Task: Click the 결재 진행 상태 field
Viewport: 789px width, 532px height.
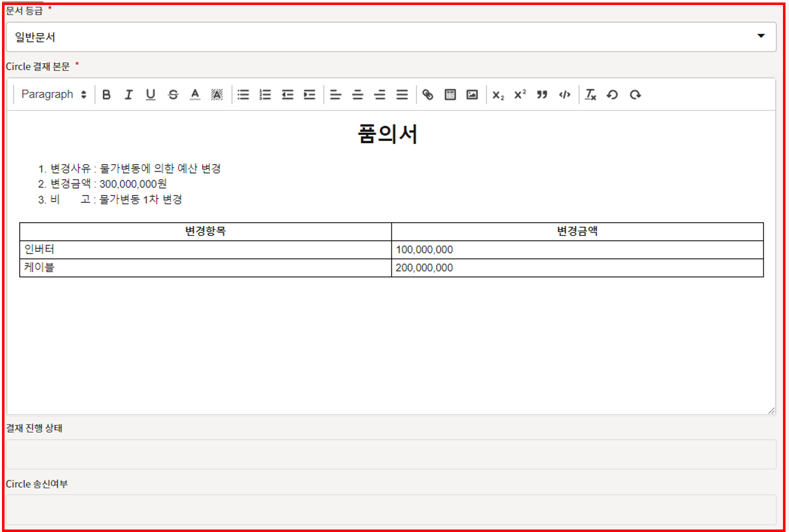Action: tap(390, 454)
